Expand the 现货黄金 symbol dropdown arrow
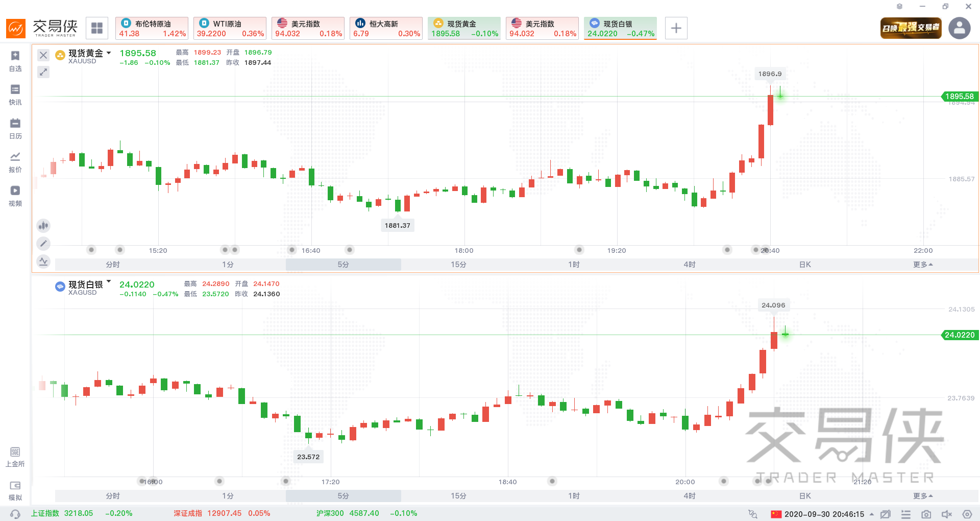 click(109, 53)
